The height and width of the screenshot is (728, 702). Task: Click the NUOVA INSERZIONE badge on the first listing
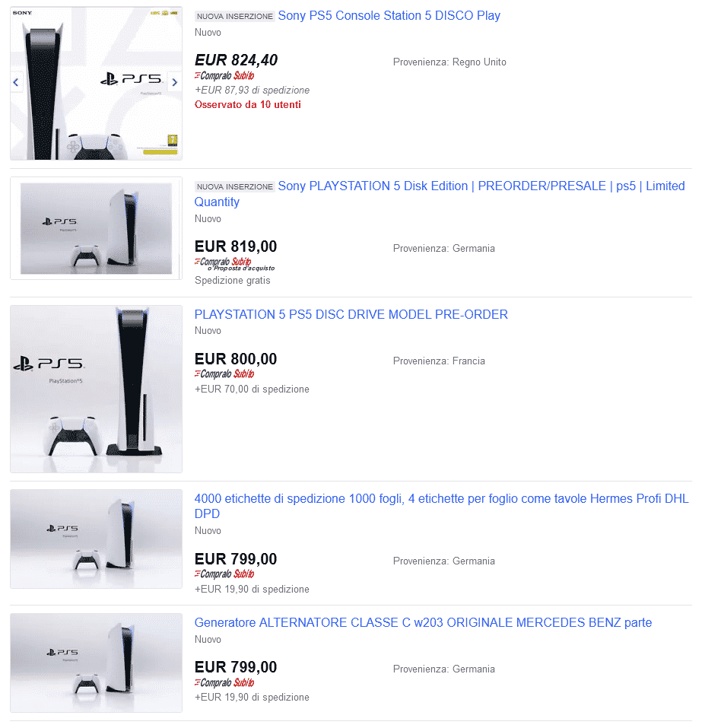tap(234, 16)
